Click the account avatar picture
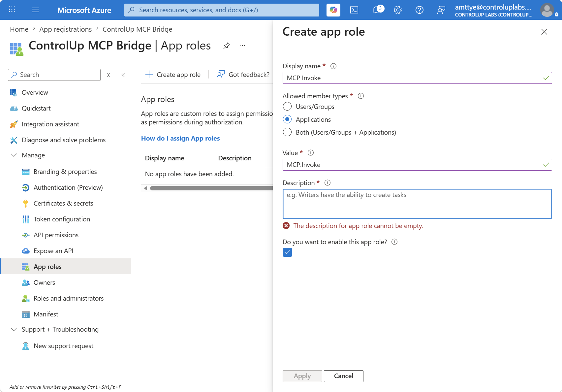Screen dimensions: 562x392 (547, 10)
